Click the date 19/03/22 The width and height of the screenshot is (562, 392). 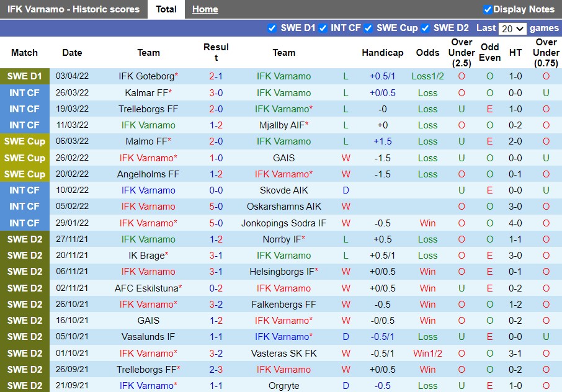[x=72, y=109]
